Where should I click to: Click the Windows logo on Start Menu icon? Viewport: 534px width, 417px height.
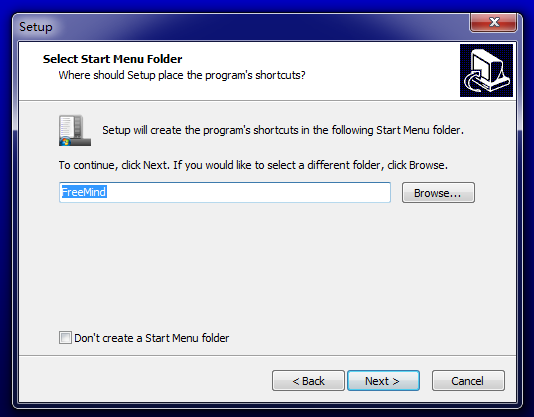point(65,141)
